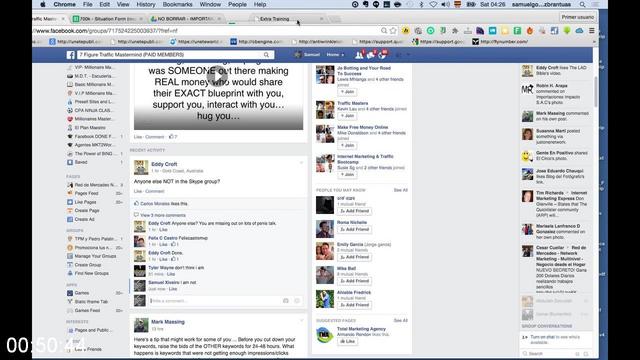
Task: Join the Make Free Money Online group
Action: click(347, 145)
